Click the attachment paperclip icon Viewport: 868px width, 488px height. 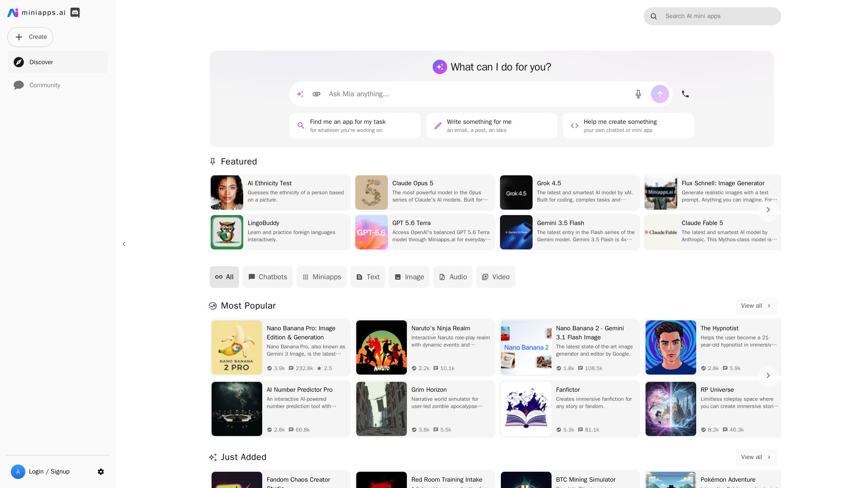pos(316,94)
